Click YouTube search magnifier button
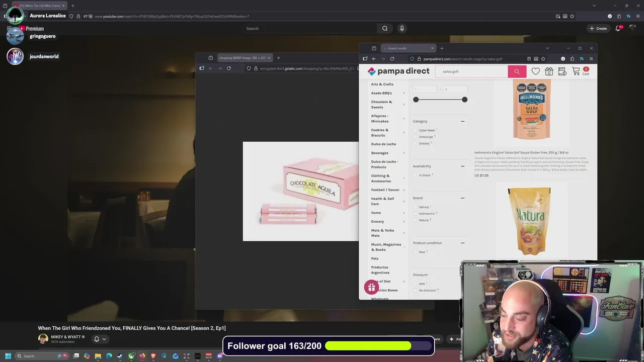644x362 pixels. tap(385, 29)
